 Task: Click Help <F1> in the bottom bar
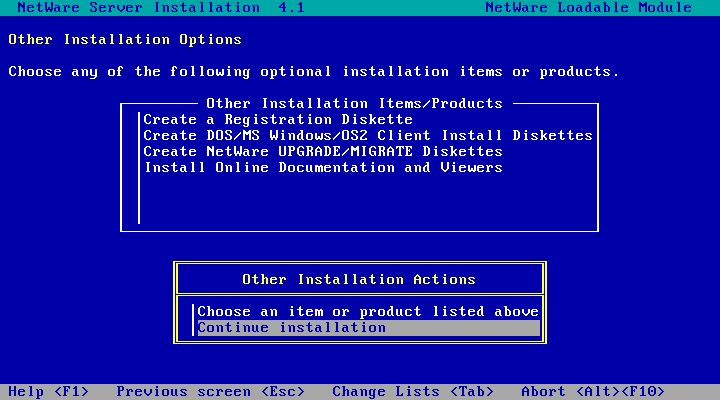49,392
